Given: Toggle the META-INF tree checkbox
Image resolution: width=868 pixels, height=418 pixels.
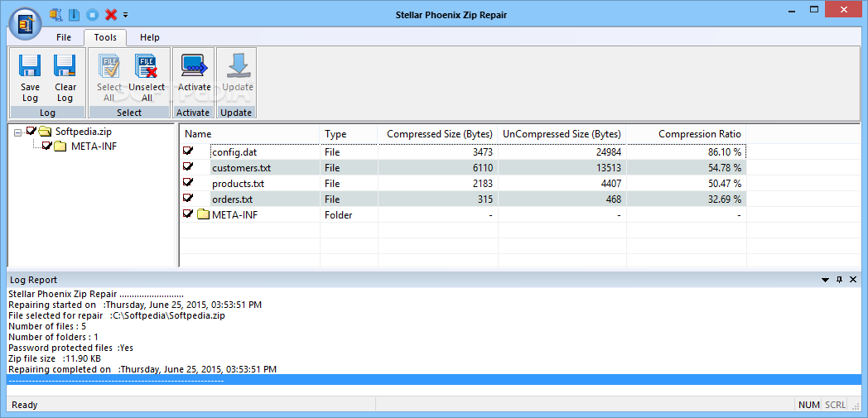Looking at the screenshot, I should tap(46, 146).
